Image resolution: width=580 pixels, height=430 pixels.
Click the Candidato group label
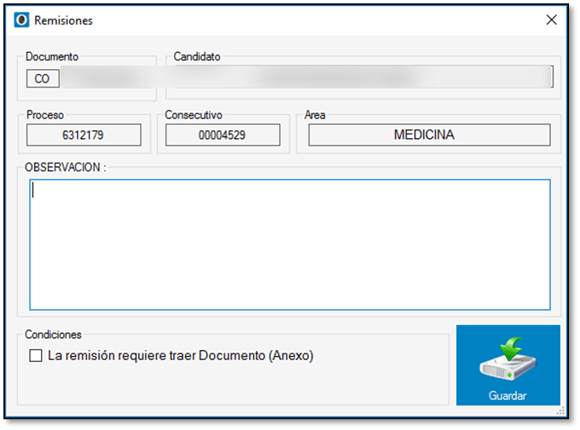click(x=197, y=57)
